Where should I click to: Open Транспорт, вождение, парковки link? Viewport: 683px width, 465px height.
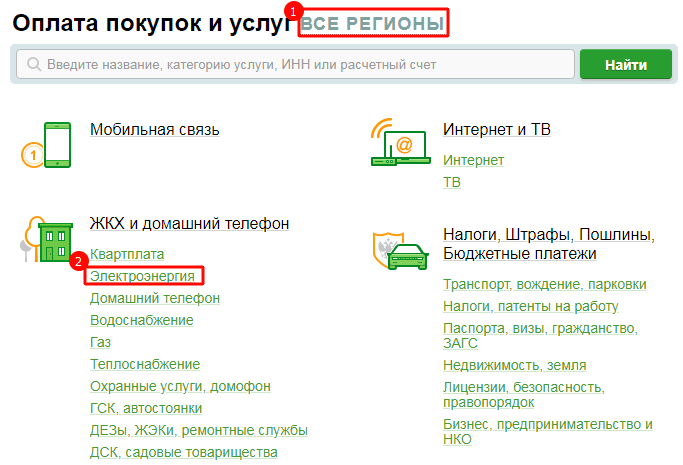coord(544,284)
